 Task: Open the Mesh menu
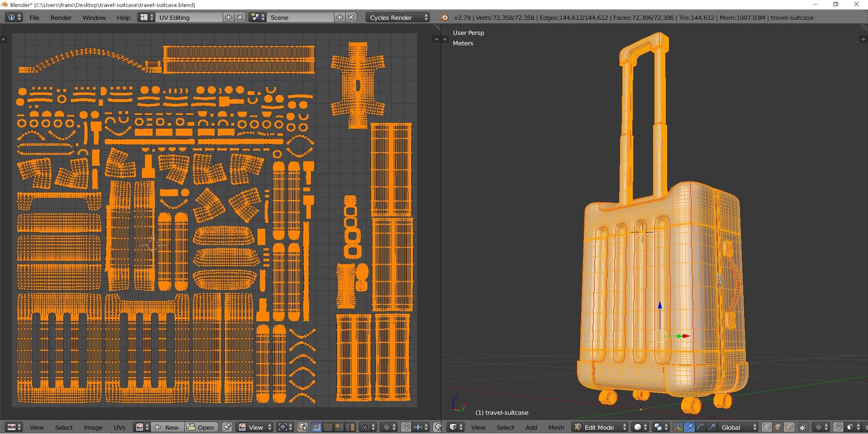tap(556, 427)
